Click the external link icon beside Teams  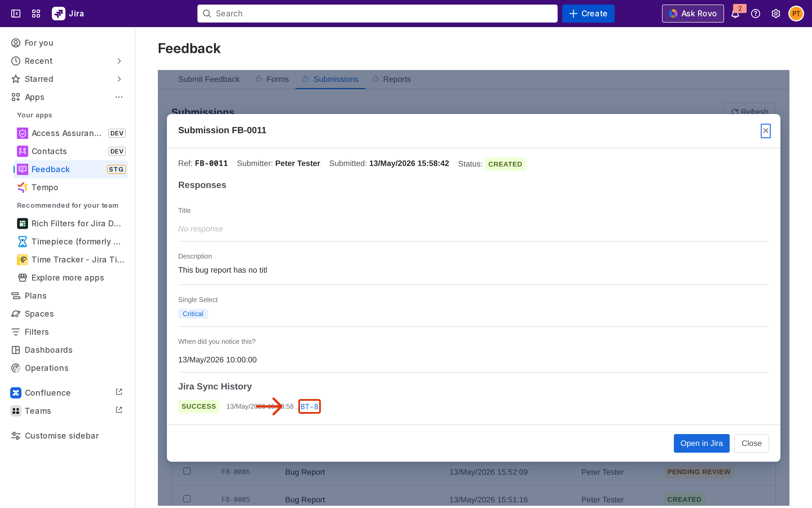pos(119,410)
